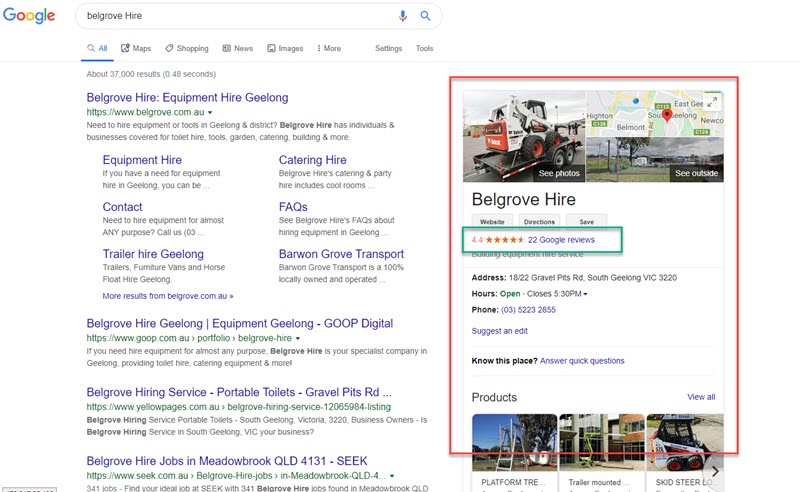The width and height of the screenshot is (800, 492).
Task: Click the voice search microphone icon
Action: [403, 16]
